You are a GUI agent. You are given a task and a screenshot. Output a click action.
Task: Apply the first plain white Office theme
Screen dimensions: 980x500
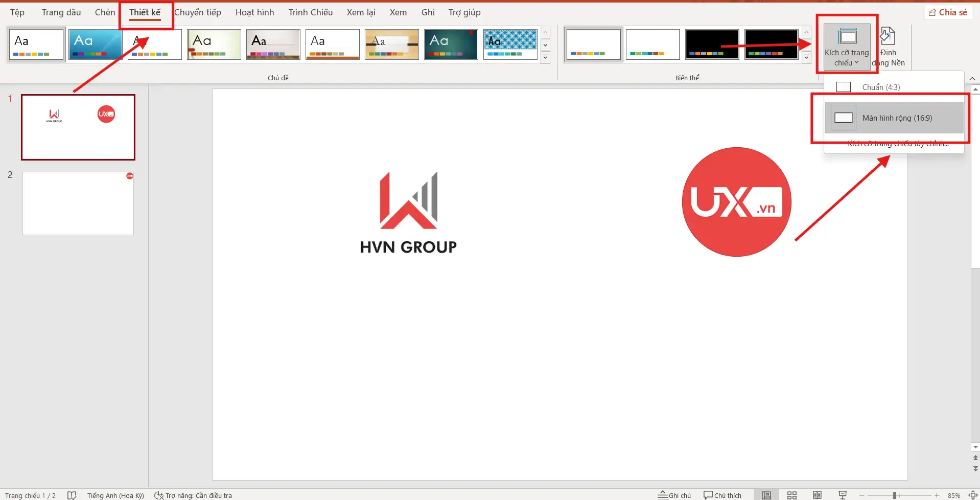pyautogui.click(x=36, y=44)
